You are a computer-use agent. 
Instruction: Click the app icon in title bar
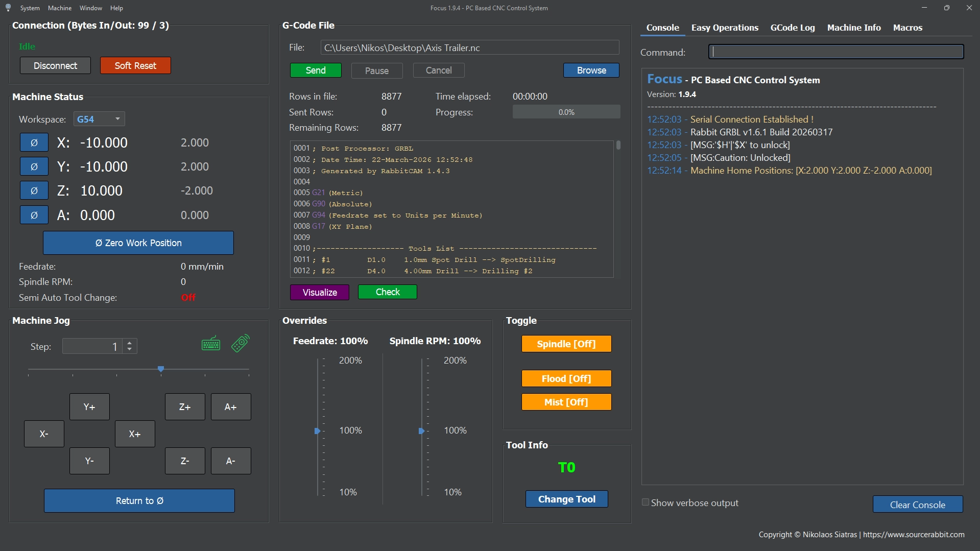click(x=8, y=8)
